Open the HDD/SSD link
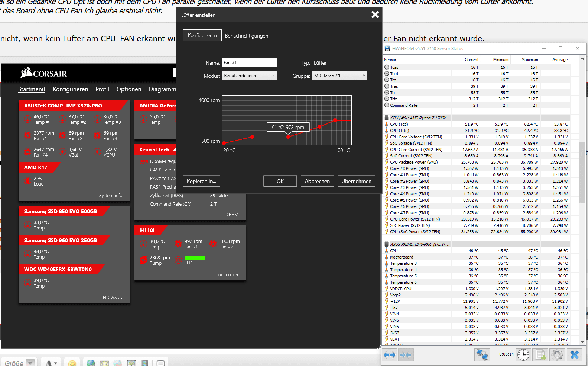This screenshot has width=588, height=366. tap(113, 298)
